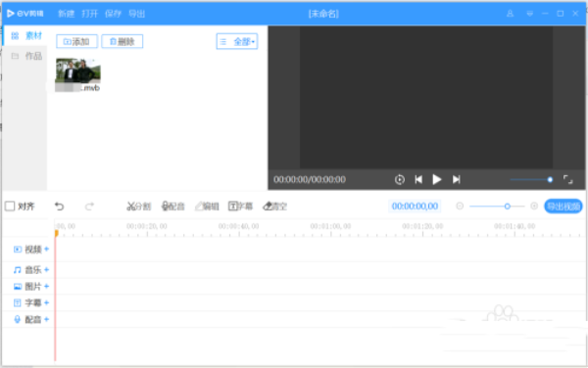Play the preview video
588x368 pixels.
tap(437, 180)
